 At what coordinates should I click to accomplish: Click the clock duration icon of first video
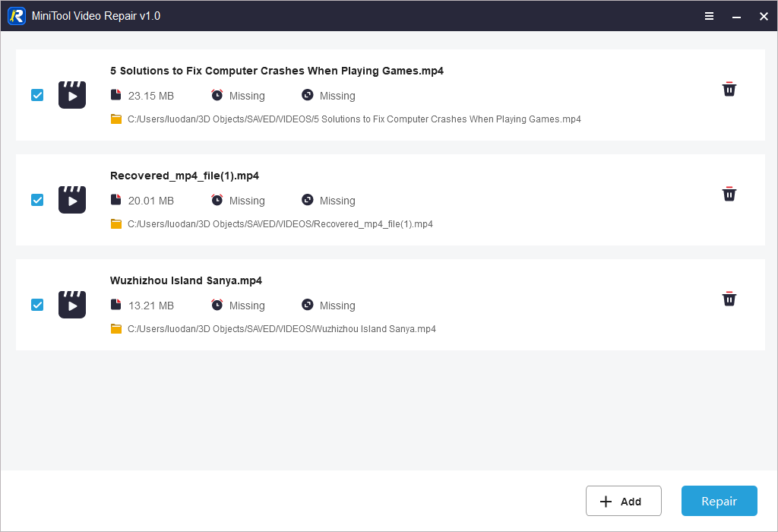[x=217, y=95]
